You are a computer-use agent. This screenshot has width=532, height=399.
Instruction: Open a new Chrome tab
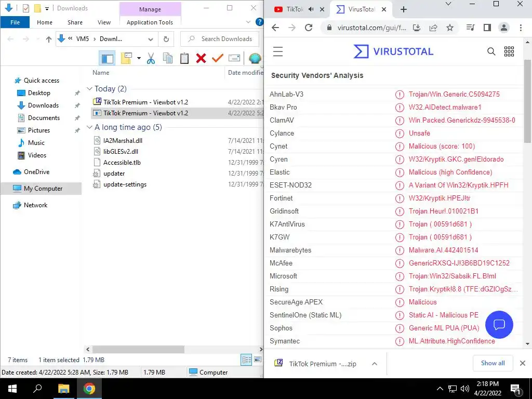coord(403,9)
